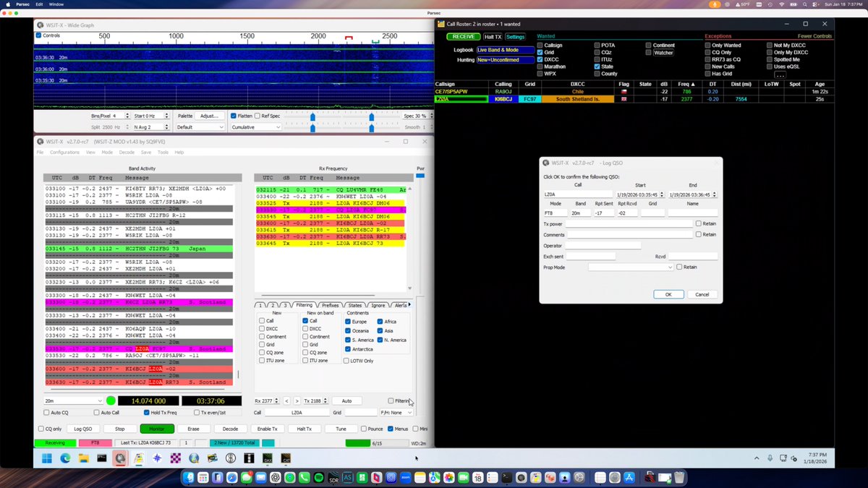Screen dimensions: 868x488
Task: Open File Explorer from the Windows taskbar
Action: click(83, 458)
